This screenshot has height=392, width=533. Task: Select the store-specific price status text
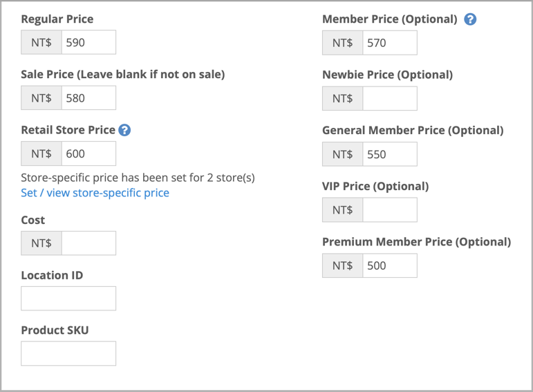[138, 178]
